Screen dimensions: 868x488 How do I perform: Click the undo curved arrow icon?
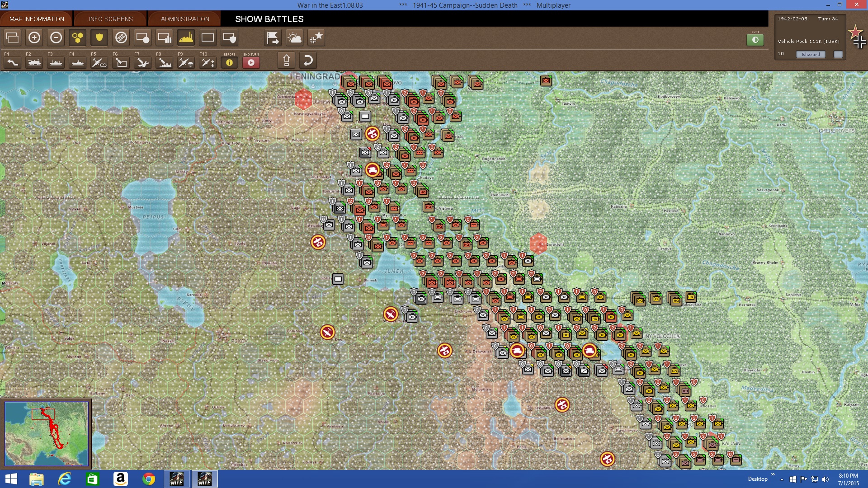pyautogui.click(x=308, y=60)
